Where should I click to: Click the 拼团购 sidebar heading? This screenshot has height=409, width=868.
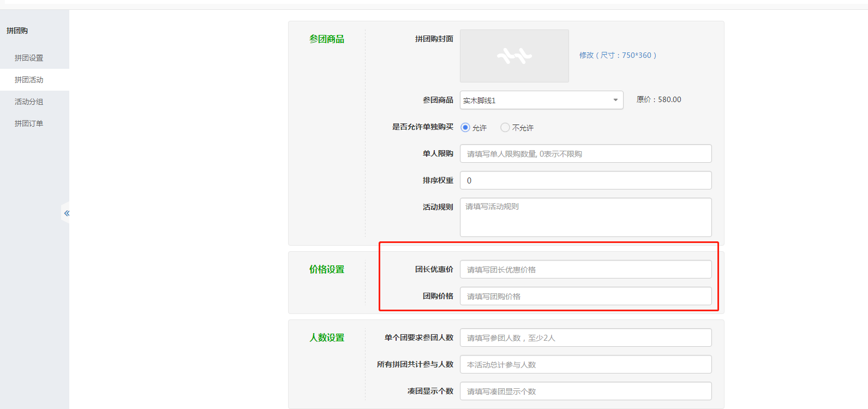pyautogui.click(x=17, y=31)
